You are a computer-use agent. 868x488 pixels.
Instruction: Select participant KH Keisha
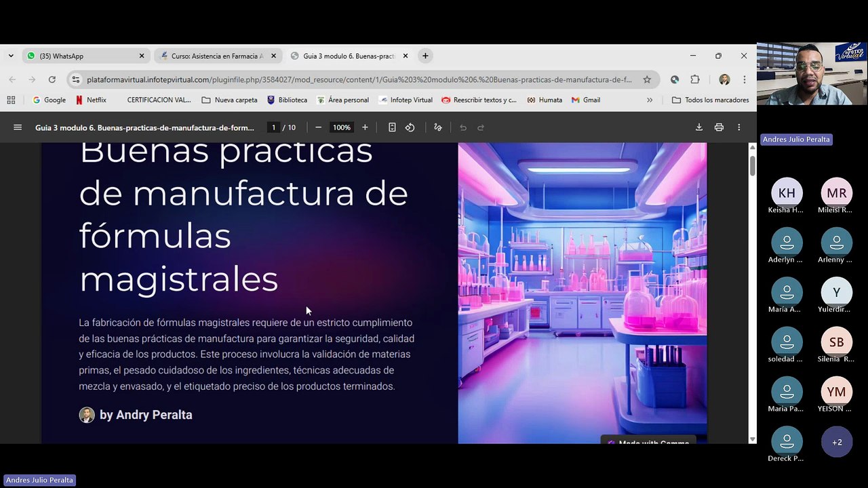787,197
